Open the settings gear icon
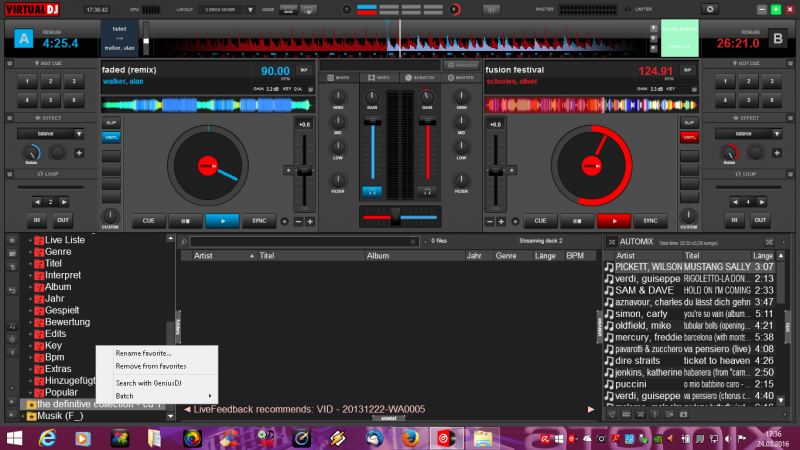Viewport: 800px width, 450px height. (x=710, y=9)
